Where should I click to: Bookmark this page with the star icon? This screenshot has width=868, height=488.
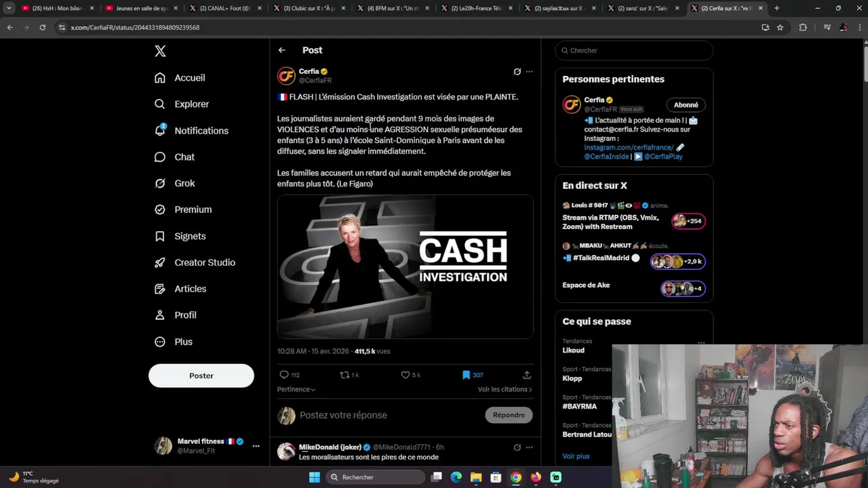click(x=780, y=27)
